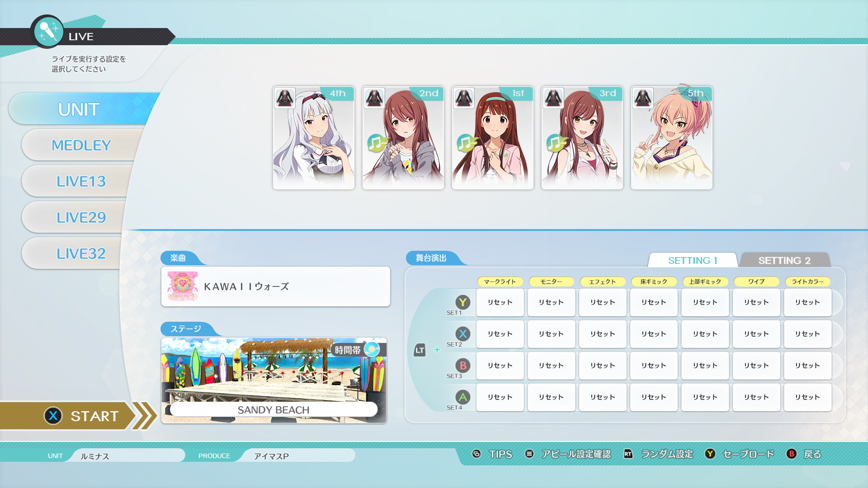Select the 5th position idol card
868x488 pixels.
(x=672, y=138)
